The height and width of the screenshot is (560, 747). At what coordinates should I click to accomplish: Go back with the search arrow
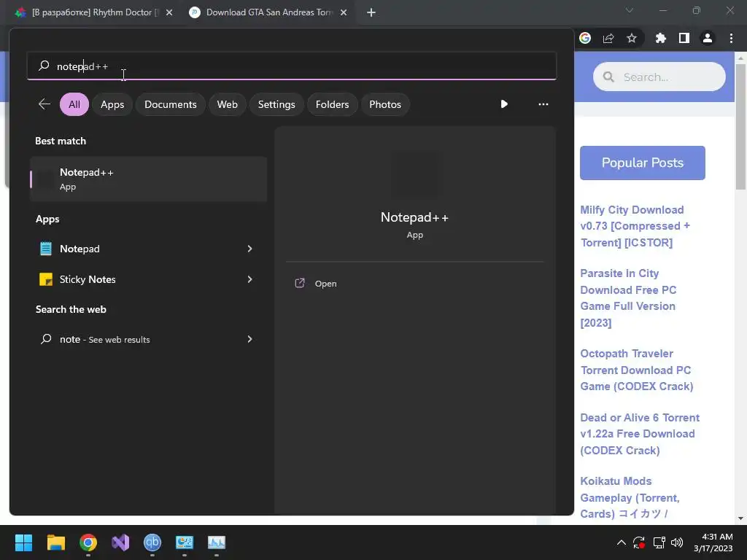44,104
